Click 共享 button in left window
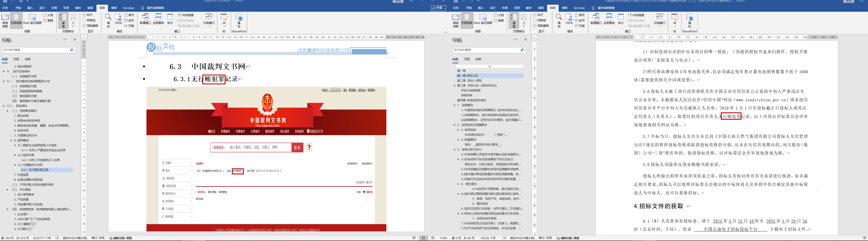Image resolution: width=868 pixels, height=241 pixels. point(439,8)
